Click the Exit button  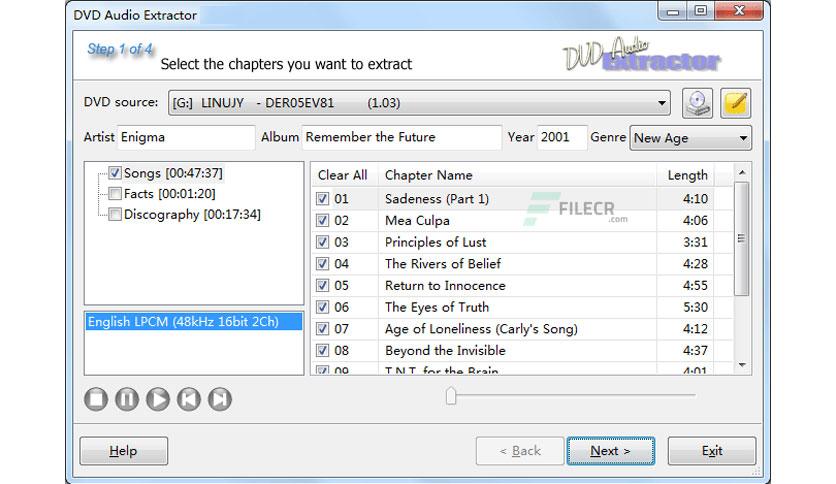(x=712, y=451)
